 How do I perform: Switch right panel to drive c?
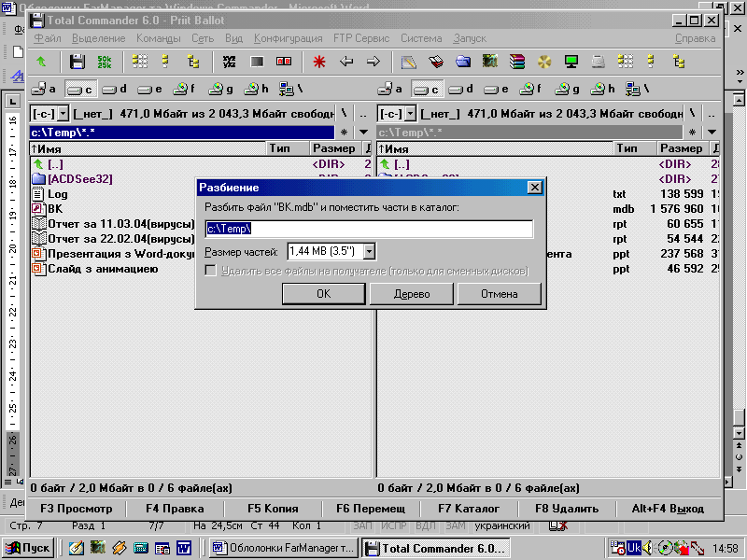tap(427, 89)
